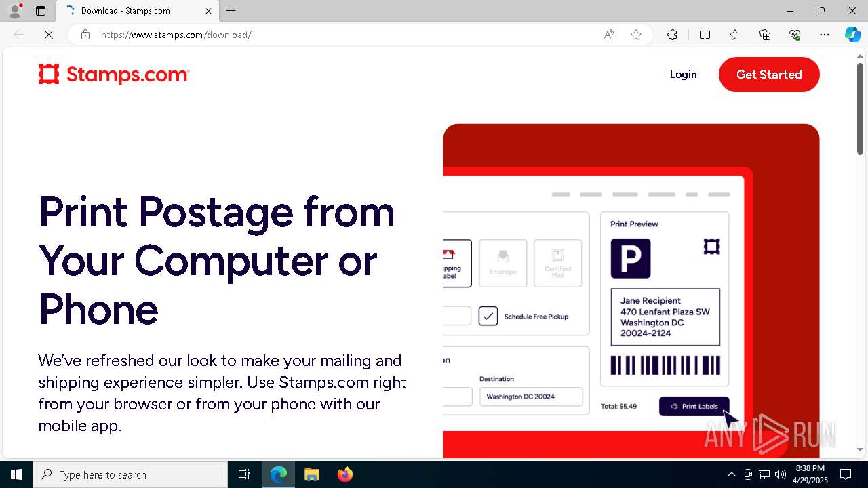Open Collections panel

(765, 35)
